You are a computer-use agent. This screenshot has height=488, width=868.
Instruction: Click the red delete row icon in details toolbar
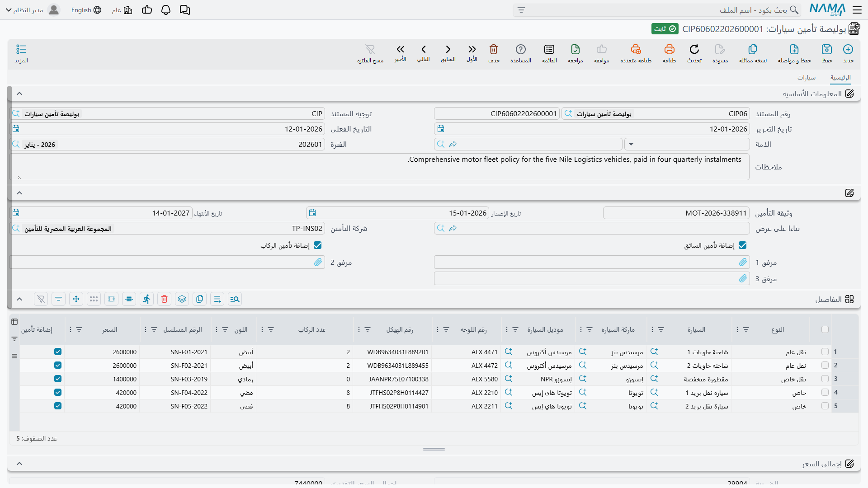[x=164, y=299]
